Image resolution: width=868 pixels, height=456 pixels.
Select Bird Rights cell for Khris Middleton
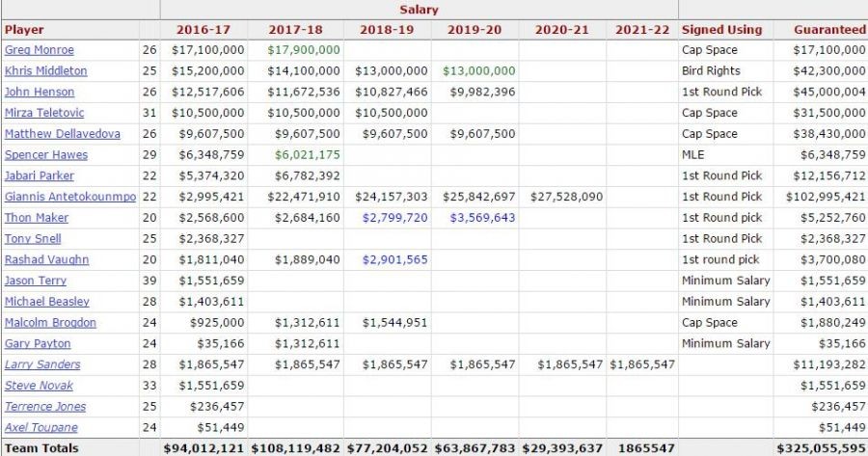(711, 70)
